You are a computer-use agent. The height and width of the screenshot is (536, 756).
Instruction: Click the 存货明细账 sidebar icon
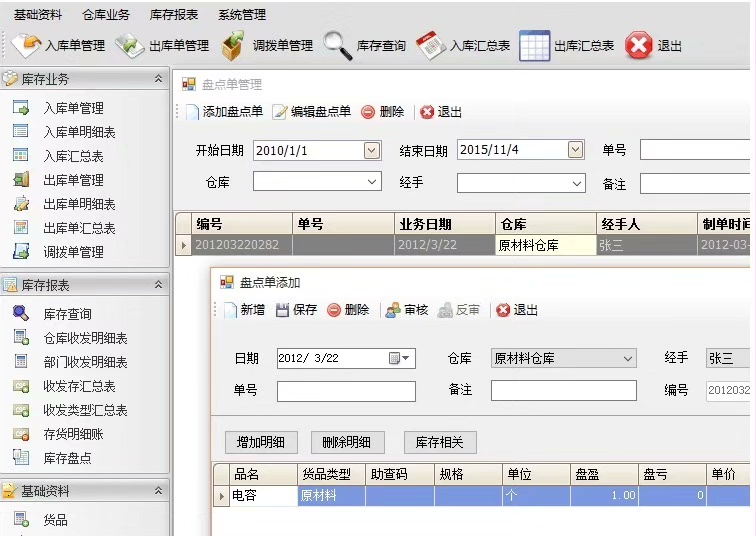21,433
